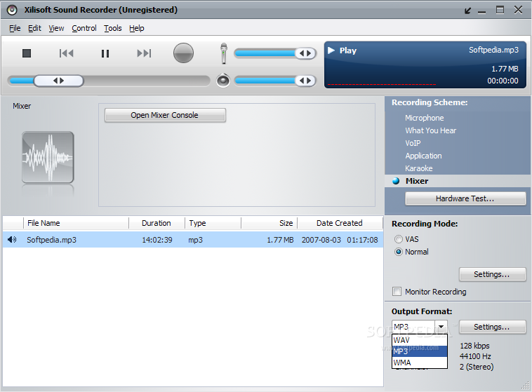This screenshot has height=392, width=532.
Task: Choose VAS recording mode
Action: [399, 239]
